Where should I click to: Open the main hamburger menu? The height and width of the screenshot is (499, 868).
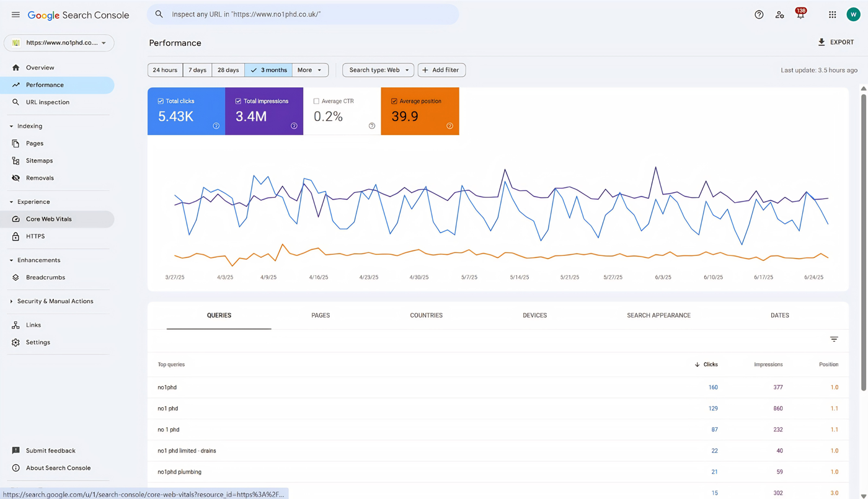coord(15,15)
